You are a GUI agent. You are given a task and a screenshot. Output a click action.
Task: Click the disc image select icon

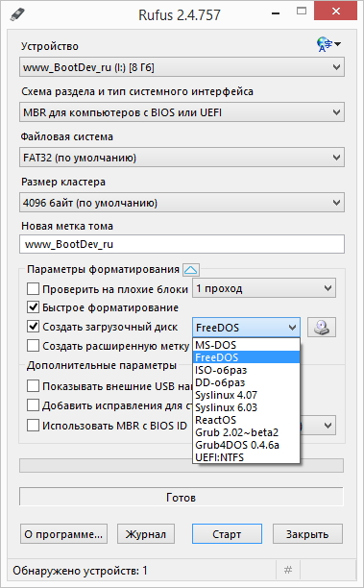(x=322, y=327)
